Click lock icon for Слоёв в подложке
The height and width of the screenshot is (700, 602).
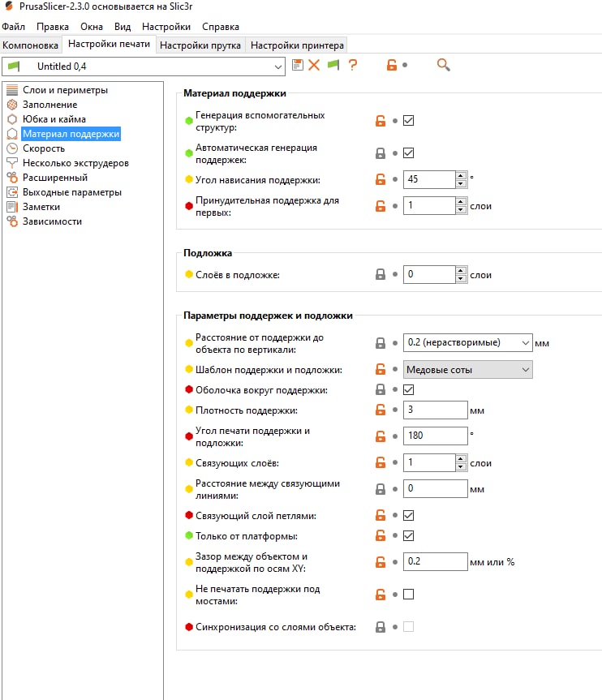(x=380, y=274)
